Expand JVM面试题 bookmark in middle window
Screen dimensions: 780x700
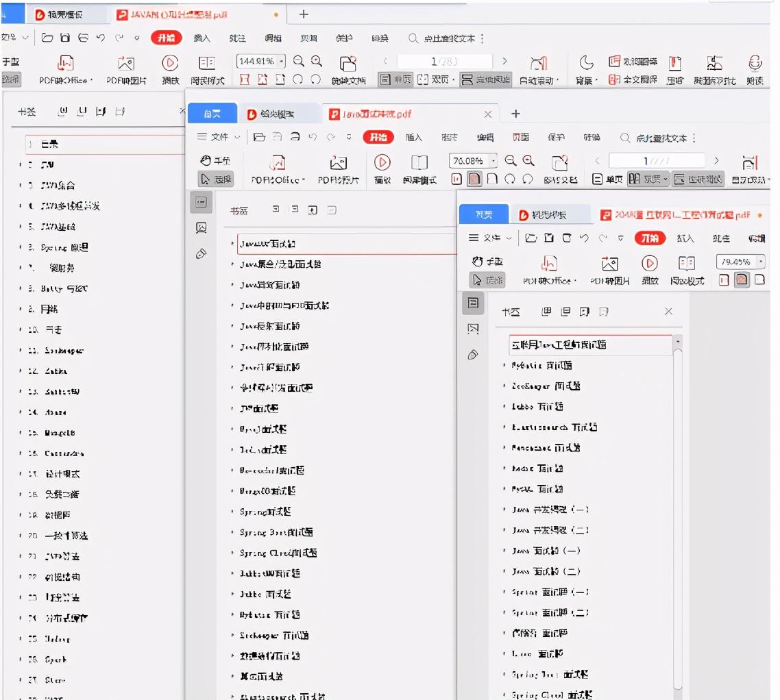coord(232,408)
